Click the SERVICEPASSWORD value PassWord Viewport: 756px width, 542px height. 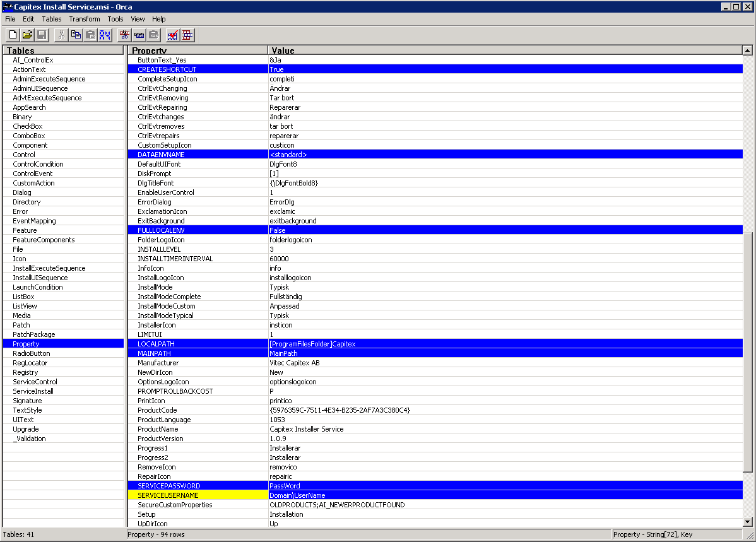click(505, 486)
